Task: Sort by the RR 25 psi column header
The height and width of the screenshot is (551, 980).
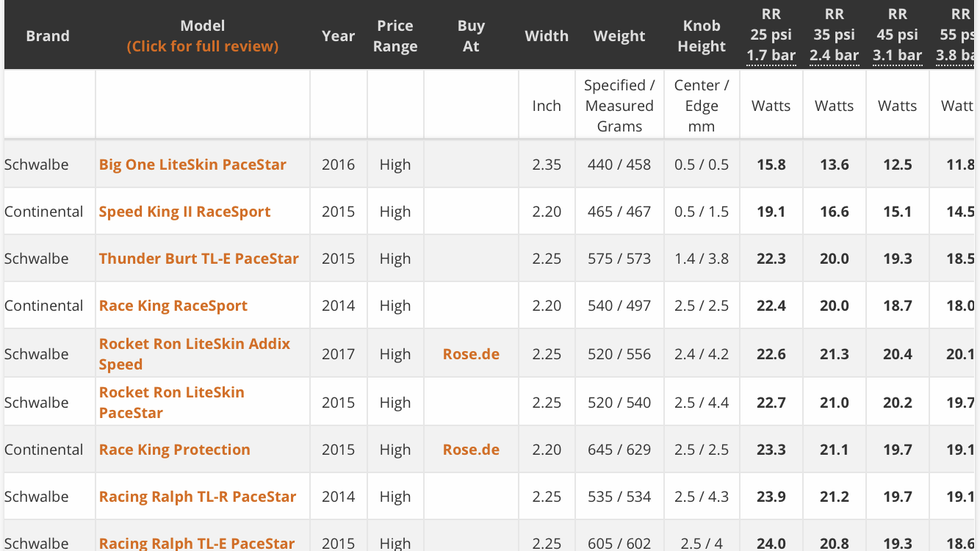Action: [771, 35]
